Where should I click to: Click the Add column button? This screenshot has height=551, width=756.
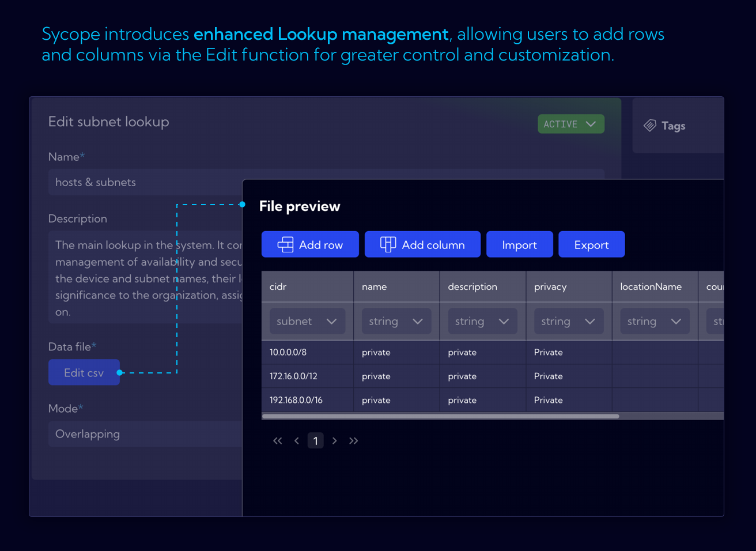click(x=422, y=244)
